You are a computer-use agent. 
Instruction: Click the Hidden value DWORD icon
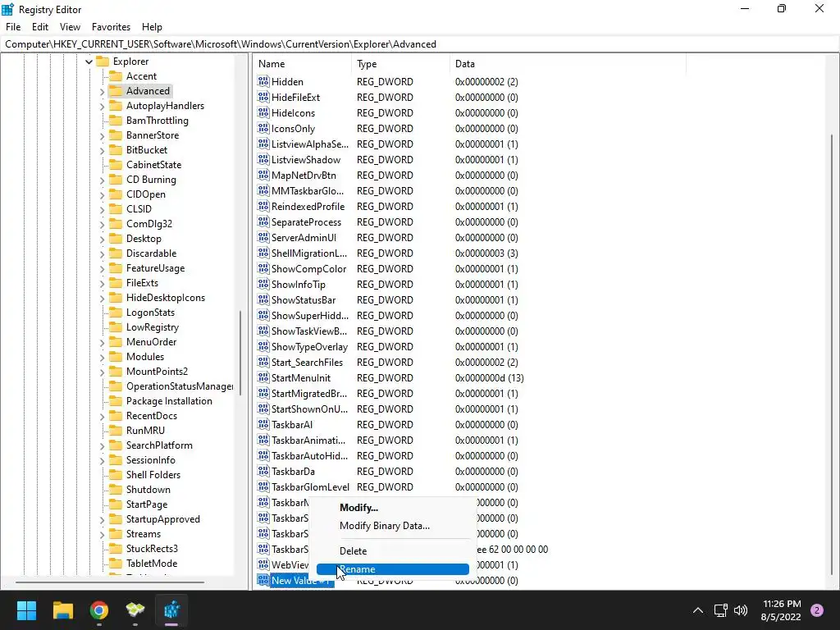[x=263, y=81]
